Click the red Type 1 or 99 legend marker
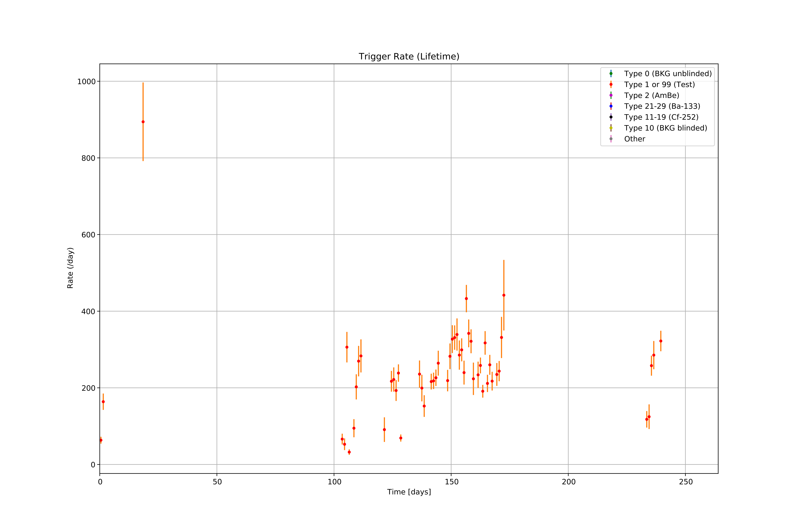Screen dimensions: 798x532 (611, 84)
